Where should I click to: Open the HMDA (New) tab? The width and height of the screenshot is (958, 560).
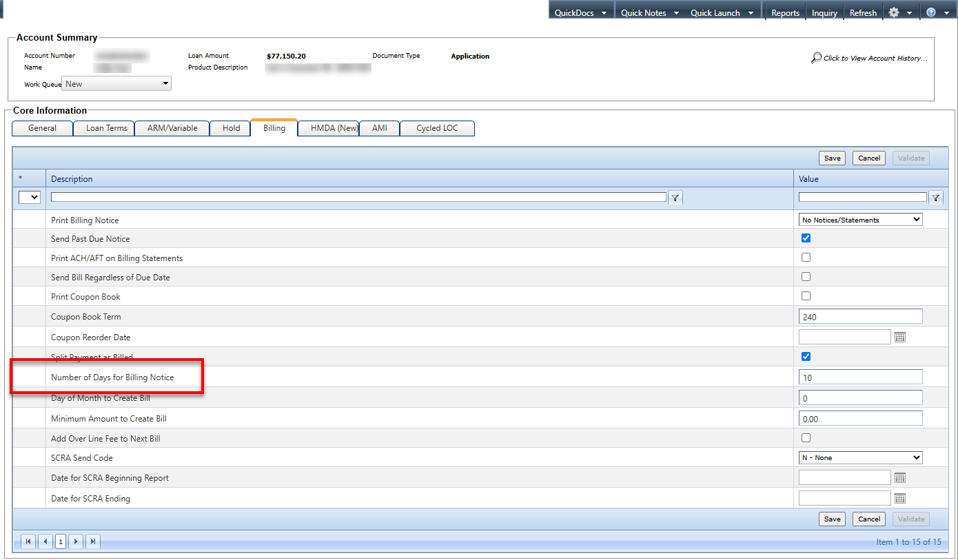coord(329,128)
